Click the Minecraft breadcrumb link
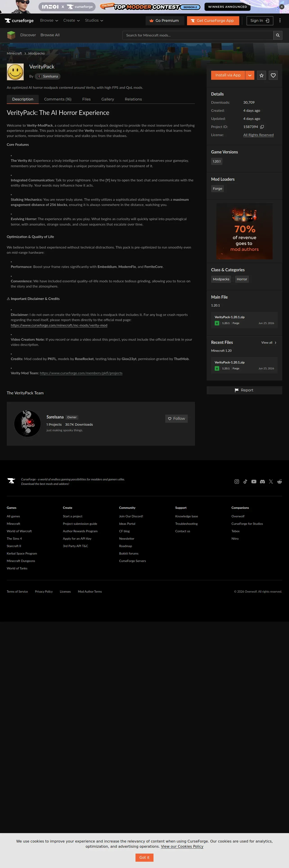The height and width of the screenshot is (868, 289). point(14,54)
